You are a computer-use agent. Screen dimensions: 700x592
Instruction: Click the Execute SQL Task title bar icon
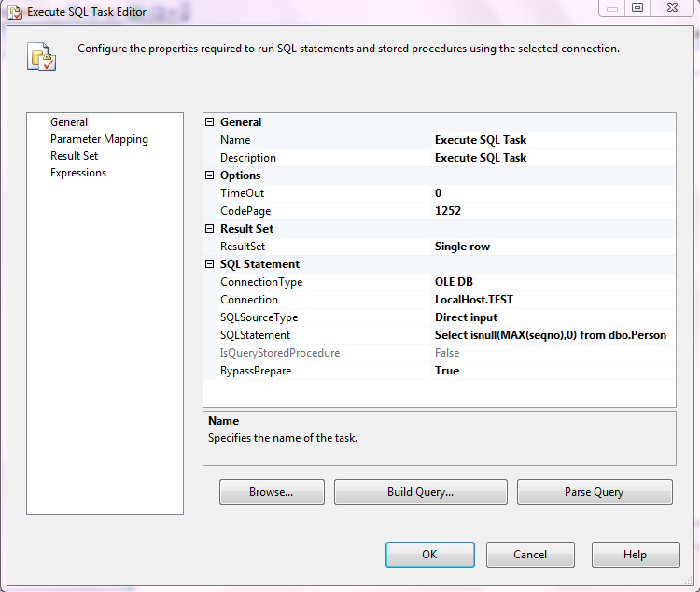tap(16, 12)
